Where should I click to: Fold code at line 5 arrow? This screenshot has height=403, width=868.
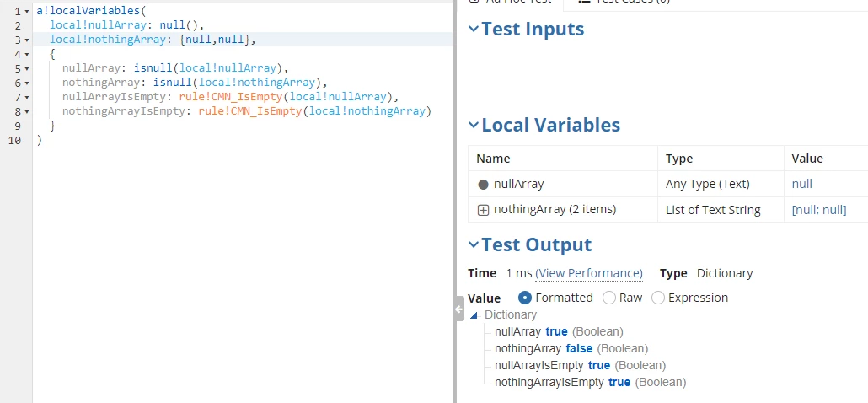click(x=27, y=69)
